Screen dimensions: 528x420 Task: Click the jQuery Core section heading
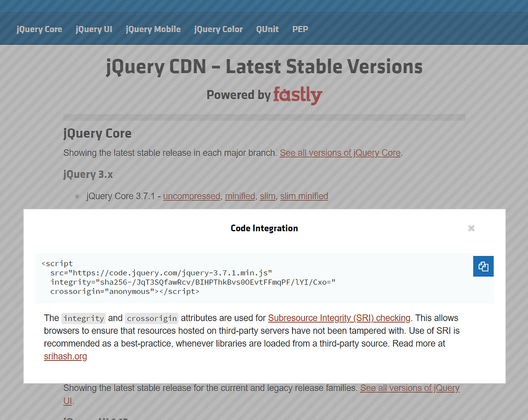pos(97,134)
